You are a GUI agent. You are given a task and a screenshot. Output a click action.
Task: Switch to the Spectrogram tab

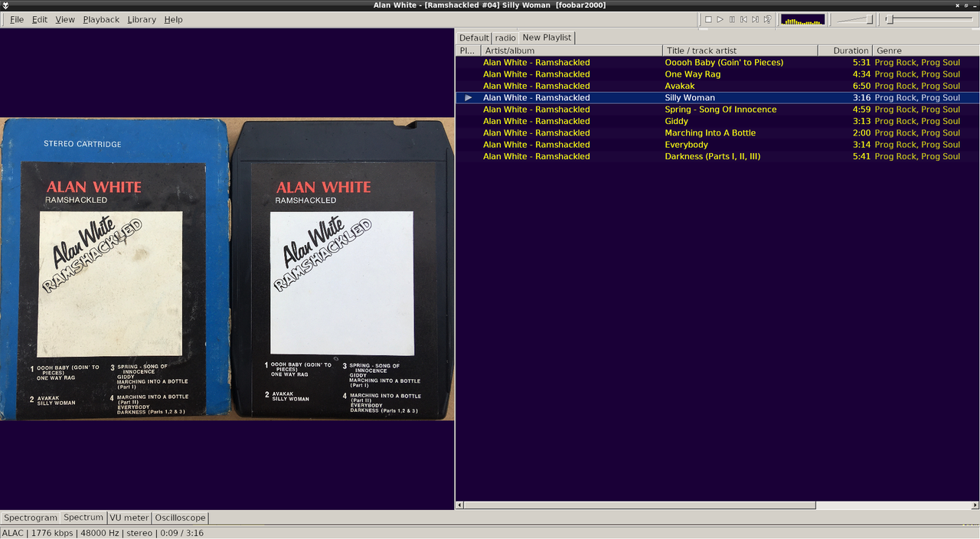coord(31,518)
